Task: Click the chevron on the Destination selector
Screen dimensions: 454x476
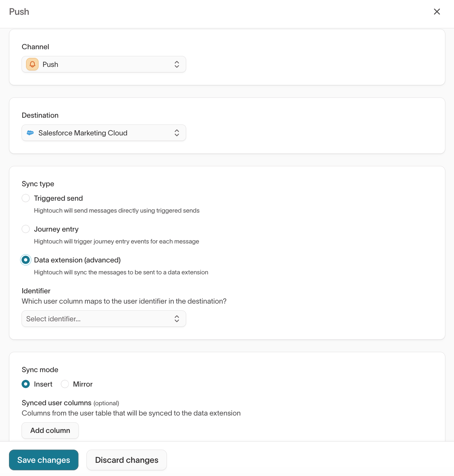Action: [177, 133]
